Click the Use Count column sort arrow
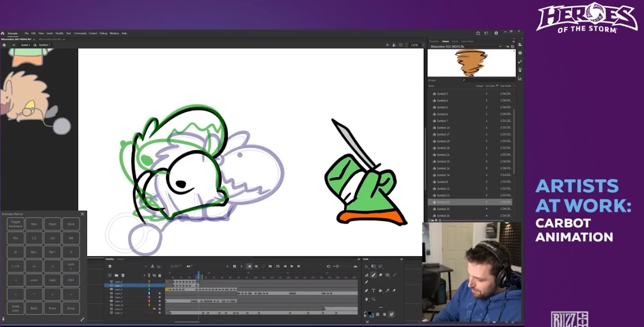The image size is (644, 327). point(497,86)
